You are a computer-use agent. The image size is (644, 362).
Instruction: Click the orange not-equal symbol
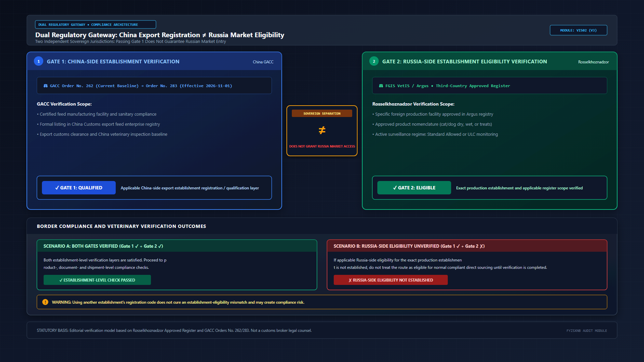point(322,130)
